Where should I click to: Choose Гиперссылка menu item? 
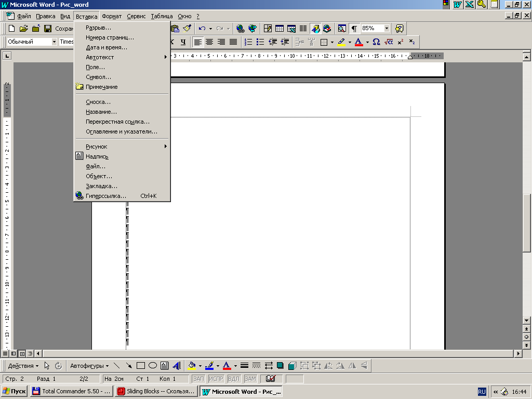pyautogui.click(x=122, y=196)
